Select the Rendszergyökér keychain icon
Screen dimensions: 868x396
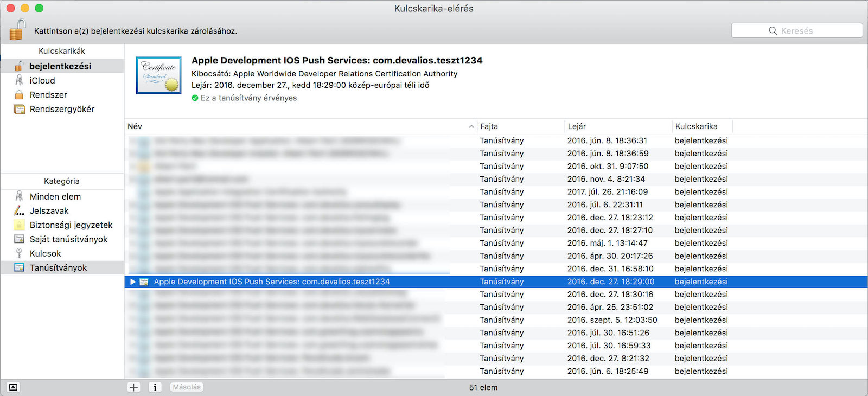pyautogui.click(x=19, y=109)
